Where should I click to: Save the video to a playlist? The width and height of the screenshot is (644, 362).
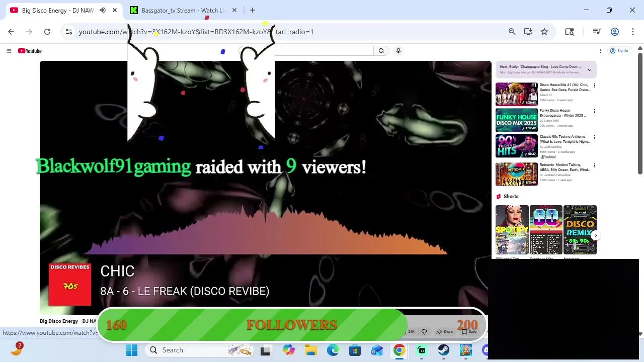(469, 332)
